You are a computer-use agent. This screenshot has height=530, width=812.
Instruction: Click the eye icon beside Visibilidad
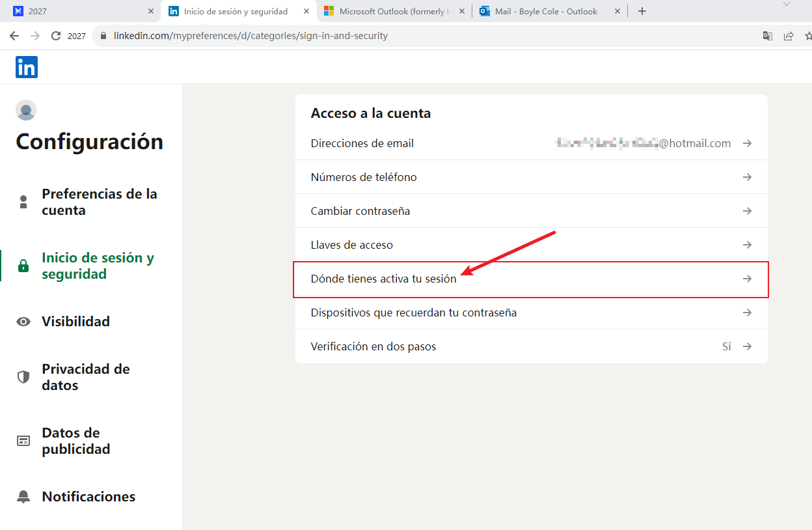(23, 322)
